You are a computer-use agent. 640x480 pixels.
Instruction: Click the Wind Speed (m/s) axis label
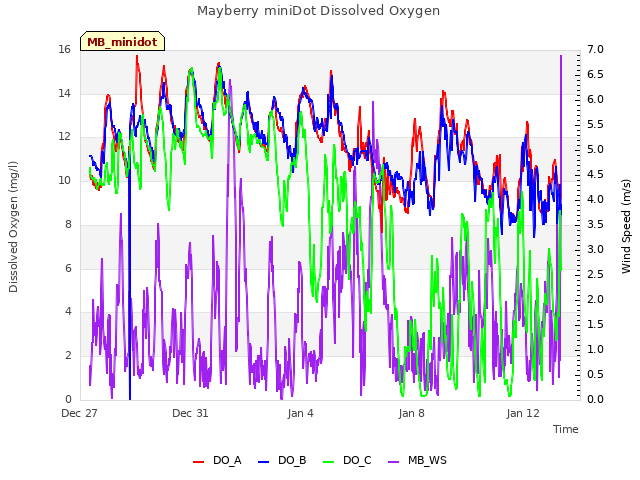[626, 226]
